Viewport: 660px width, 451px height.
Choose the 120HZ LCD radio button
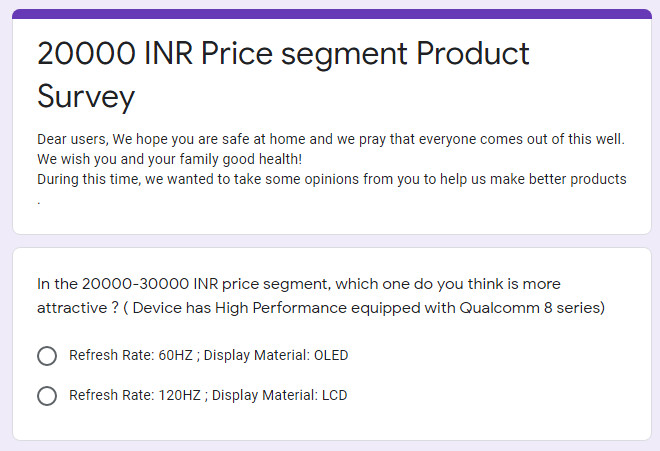47,396
